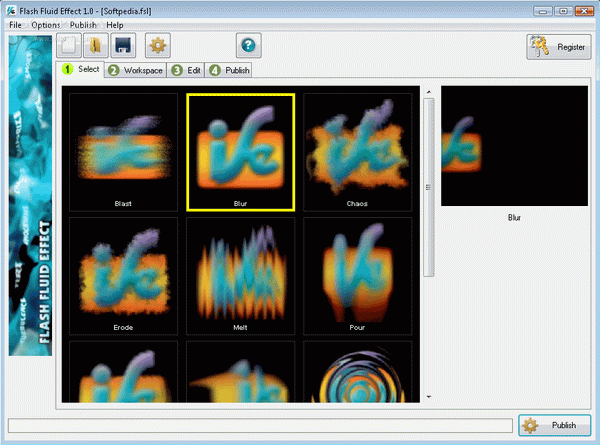Open the Publish menu in menu bar
Image resolution: width=600 pixels, height=445 pixels.
pos(83,25)
